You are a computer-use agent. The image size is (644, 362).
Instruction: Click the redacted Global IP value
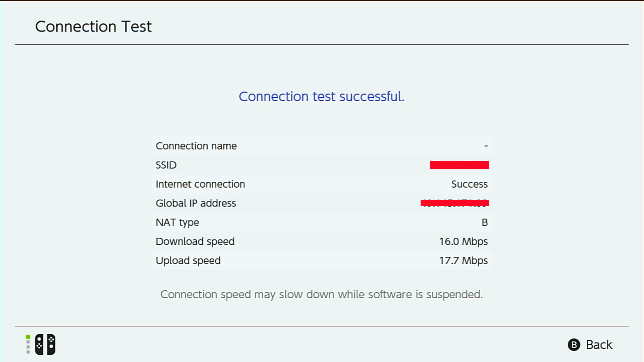[454, 203]
